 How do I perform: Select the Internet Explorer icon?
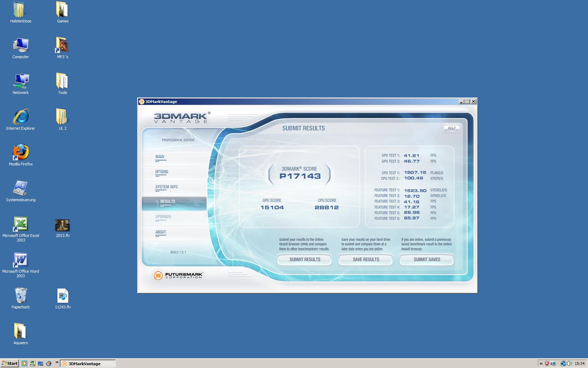pos(20,120)
